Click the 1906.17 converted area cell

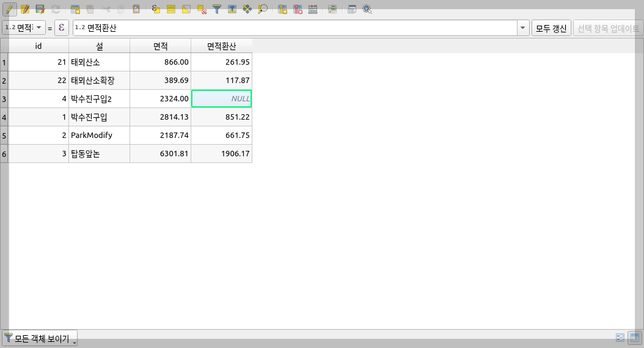pos(221,153)
